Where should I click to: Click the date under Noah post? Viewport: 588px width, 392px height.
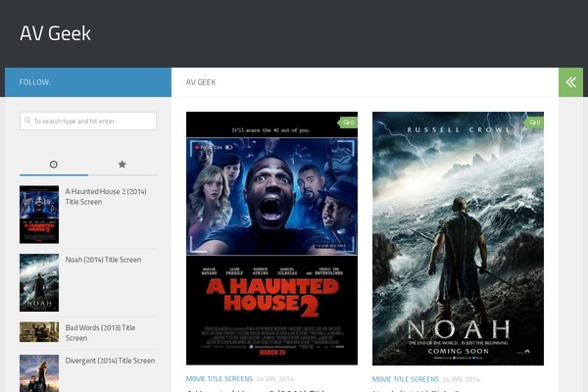pos(461,379)
